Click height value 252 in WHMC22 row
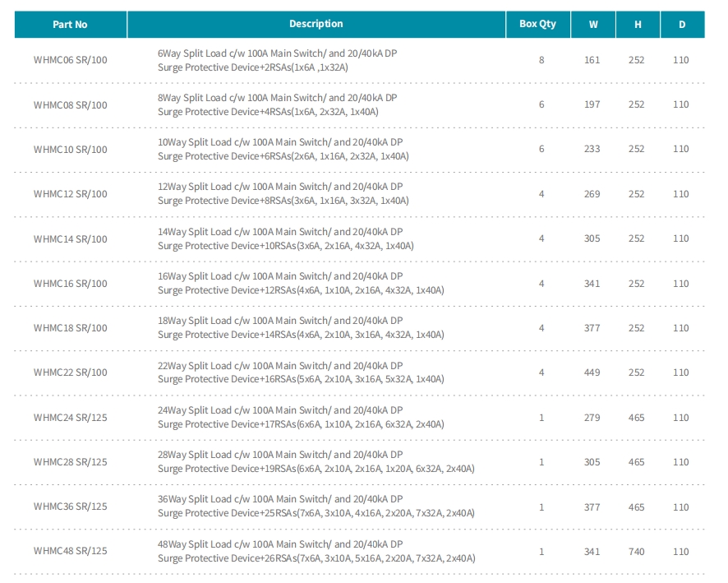The width and height of the screenshot is (728, 583). pyautogui.click(x=637, y=372)
